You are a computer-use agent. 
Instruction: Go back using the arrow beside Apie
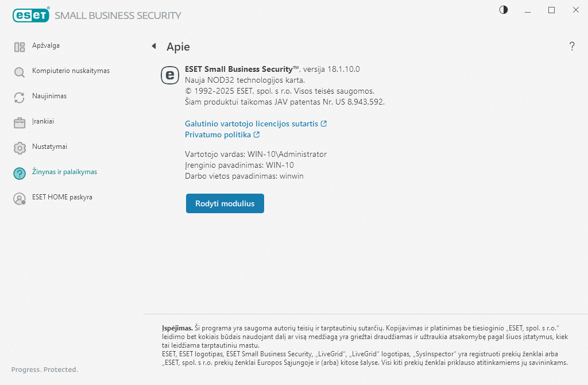[x=154, y=46]
